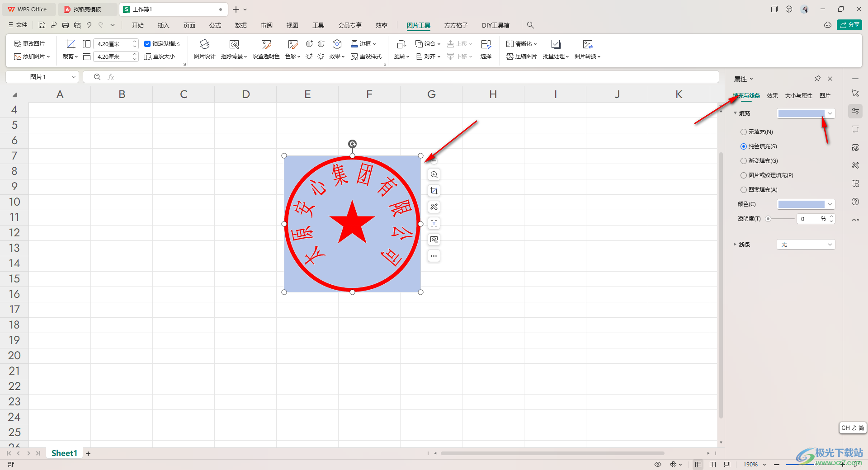Click the help icon in right sidebar
Screen dimensions: 868x470
[855, 202]
